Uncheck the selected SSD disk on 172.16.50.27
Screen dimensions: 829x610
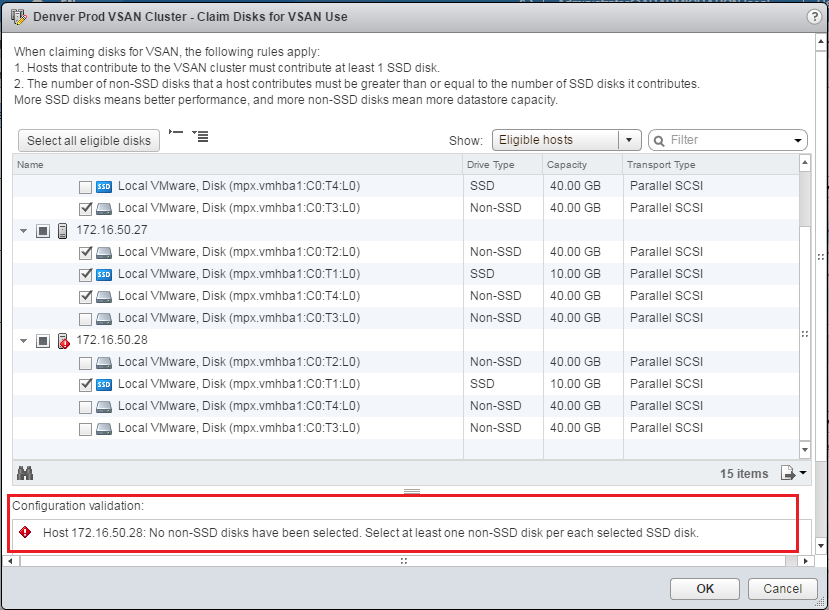[87, 273]
